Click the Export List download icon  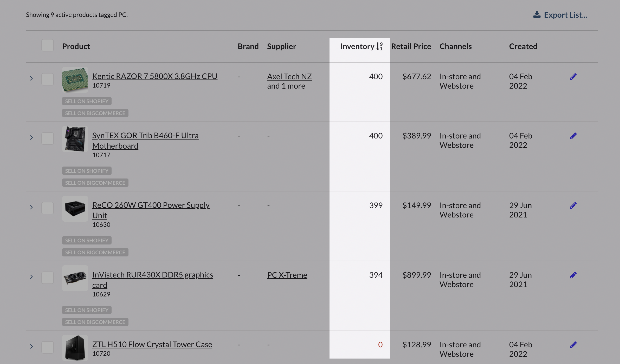[x=537, y=15]
